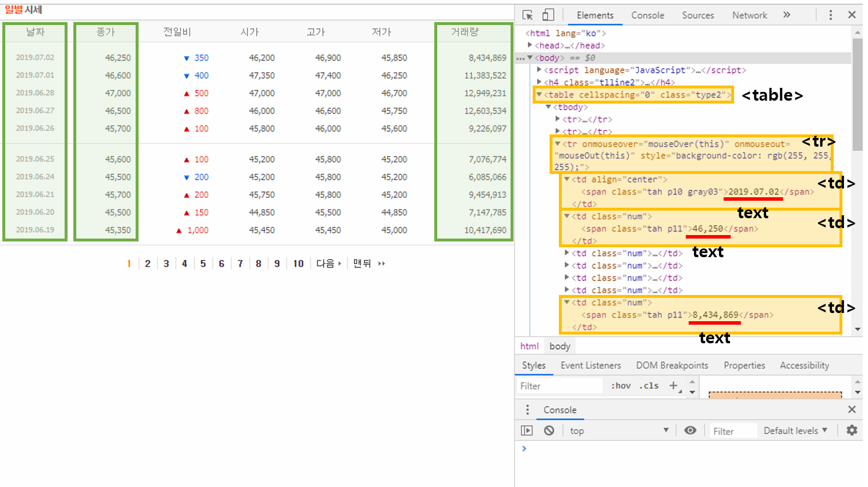Image resolution: width=868 pixels, height=487 pixels.
Task: Click the volume cell 8,434,869
Action: [x=487, y=58]
